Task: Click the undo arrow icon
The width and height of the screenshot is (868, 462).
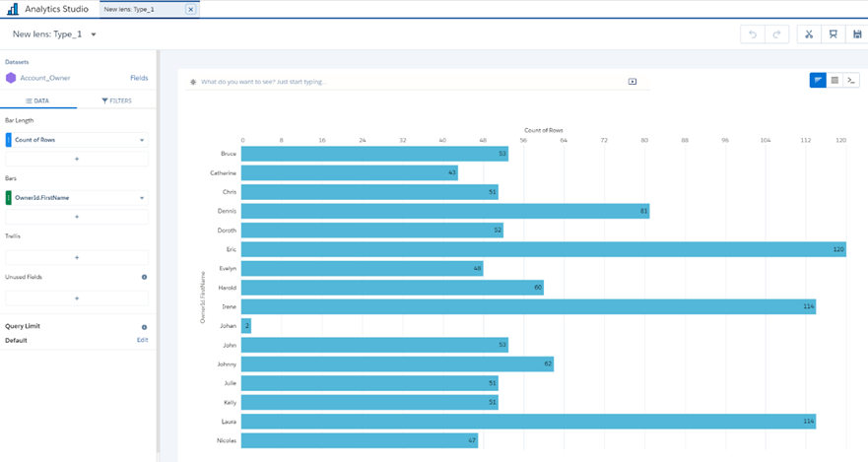Action: click(x=753, y=34)
